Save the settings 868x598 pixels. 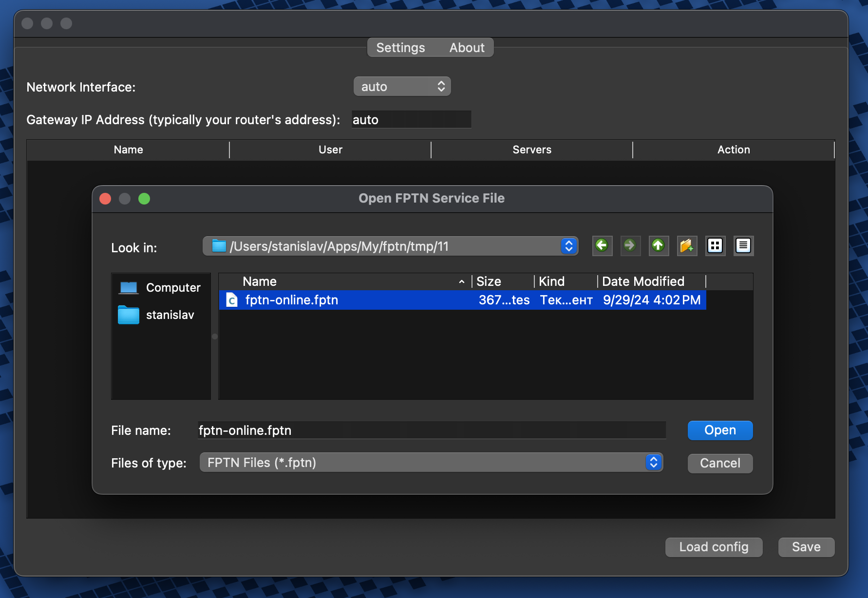click(x=806, y=547)
